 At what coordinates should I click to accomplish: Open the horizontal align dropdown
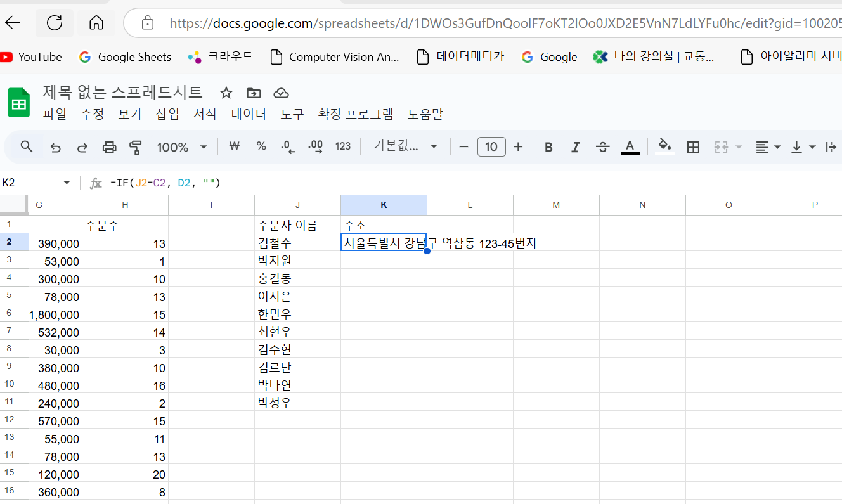(x=768, y=147)
